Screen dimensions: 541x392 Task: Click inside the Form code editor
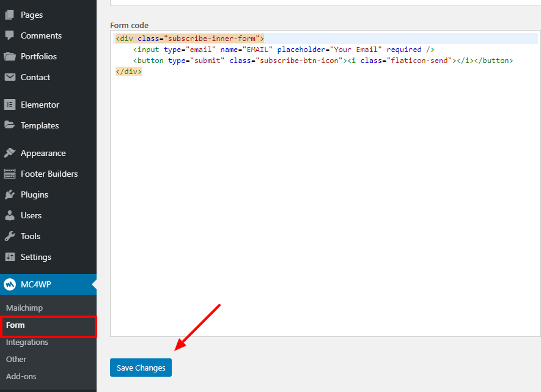pos(324,202)
